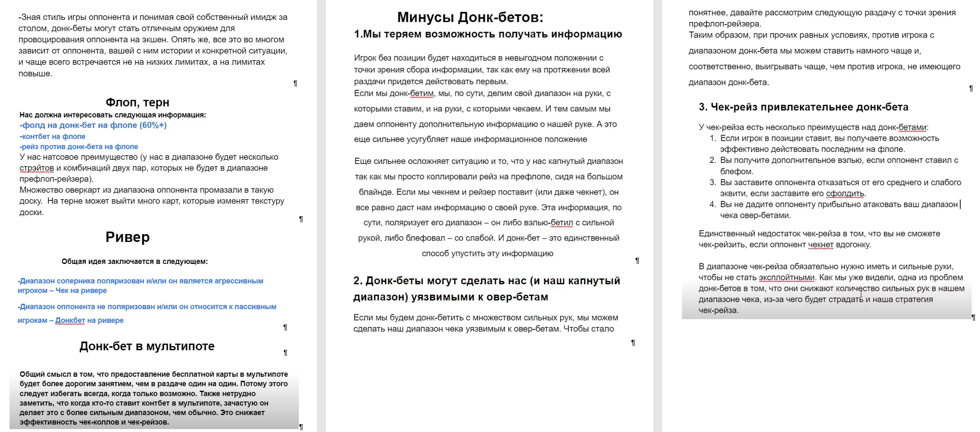
Task: Click bold paragraph starting 'Общий смысл в том'
Action: click(154, 398)
